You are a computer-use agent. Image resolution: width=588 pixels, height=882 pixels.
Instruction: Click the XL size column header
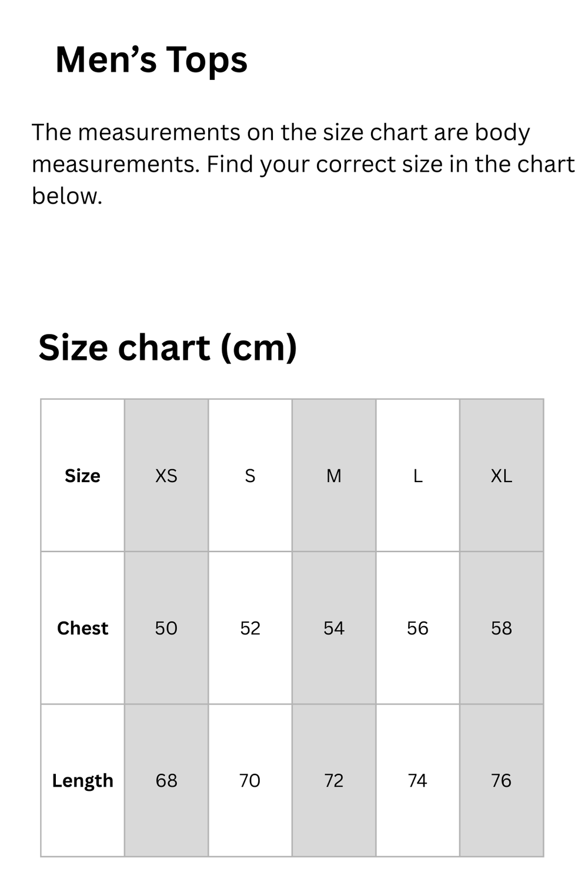(502, 476)
